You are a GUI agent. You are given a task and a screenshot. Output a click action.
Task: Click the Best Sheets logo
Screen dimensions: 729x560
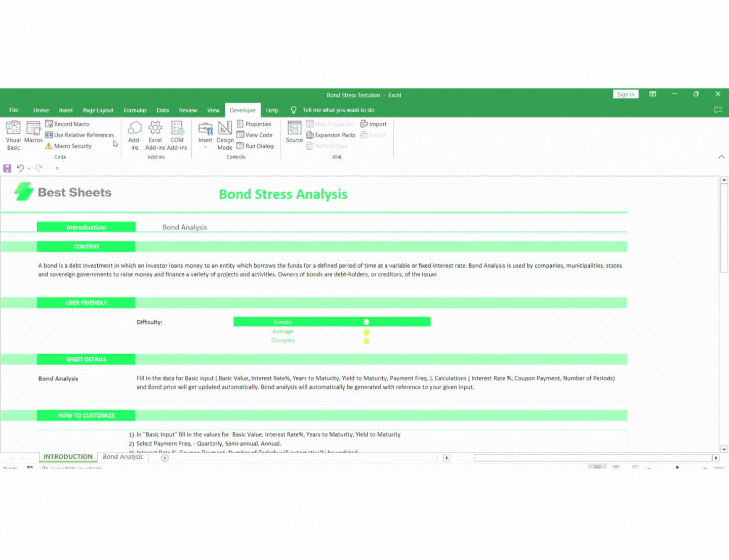point(63,192)
